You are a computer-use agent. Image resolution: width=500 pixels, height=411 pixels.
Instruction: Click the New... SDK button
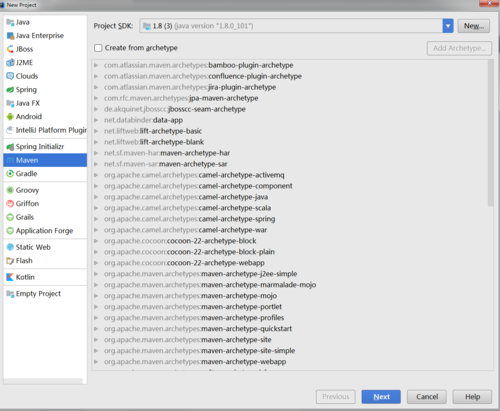[x=474, y=26]
